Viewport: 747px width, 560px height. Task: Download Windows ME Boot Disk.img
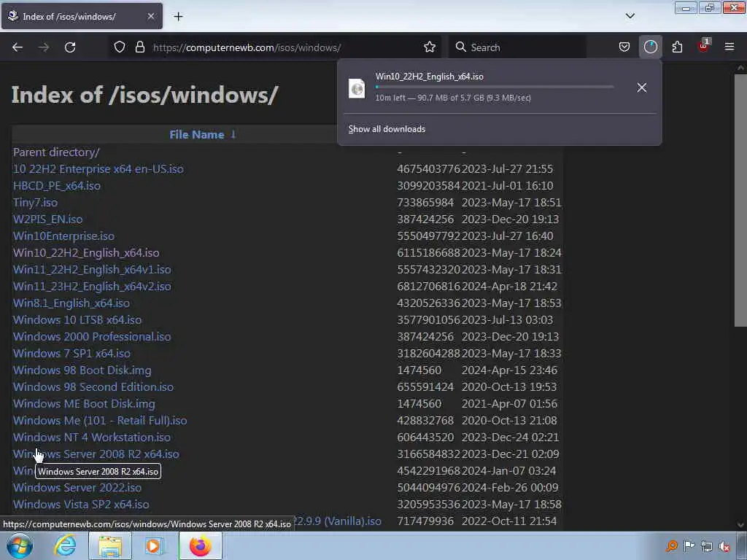point(84,404)
